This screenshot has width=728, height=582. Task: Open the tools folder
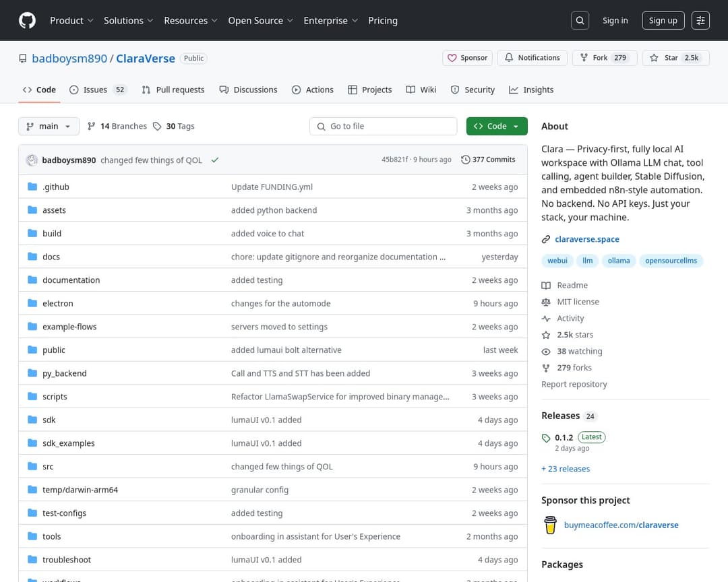[51, 536]
